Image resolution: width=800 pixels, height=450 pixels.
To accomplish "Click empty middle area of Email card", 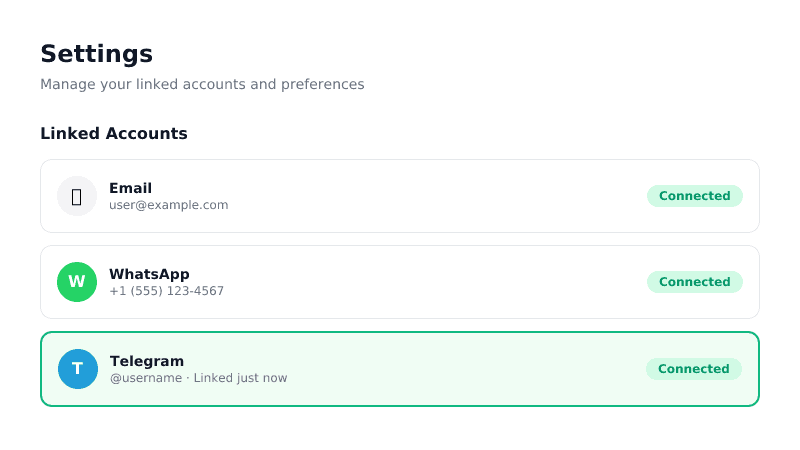I will 430,196.
